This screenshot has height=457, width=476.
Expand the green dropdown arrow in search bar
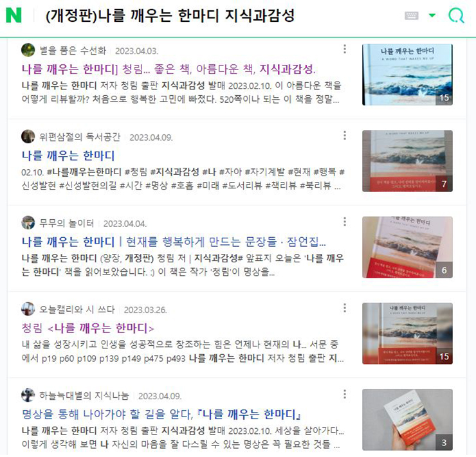pos(432,15)
